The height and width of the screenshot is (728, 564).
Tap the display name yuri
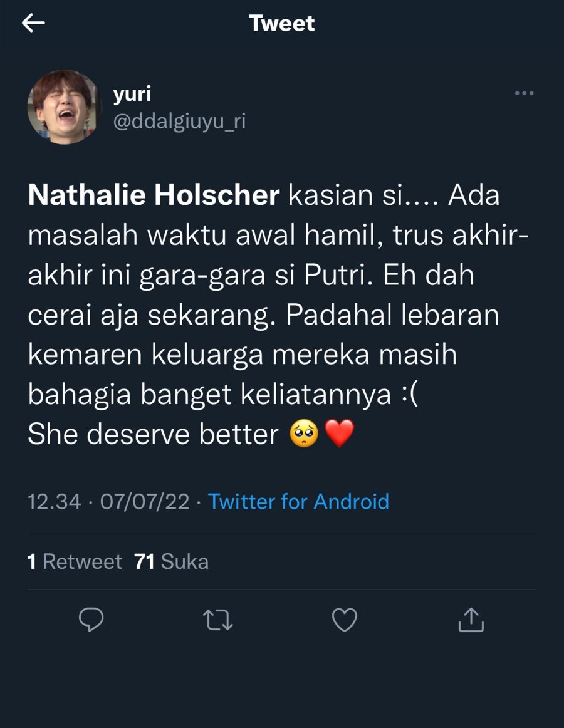point(132,94)
